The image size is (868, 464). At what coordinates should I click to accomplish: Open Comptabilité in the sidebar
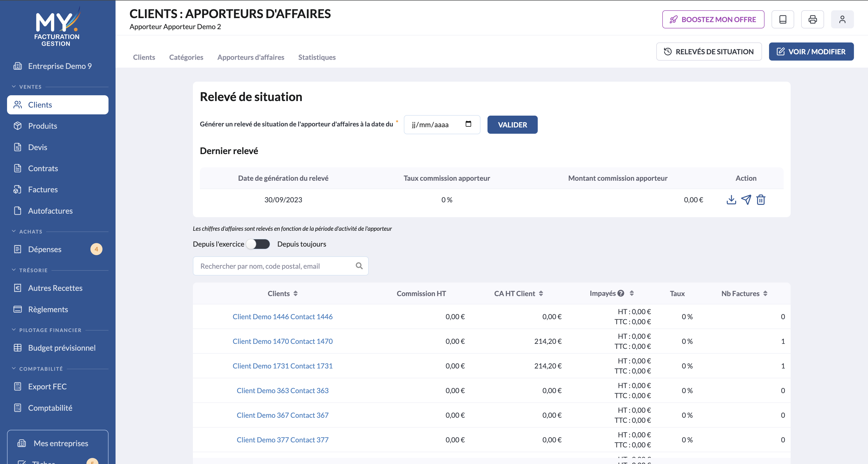click(58, 408)
